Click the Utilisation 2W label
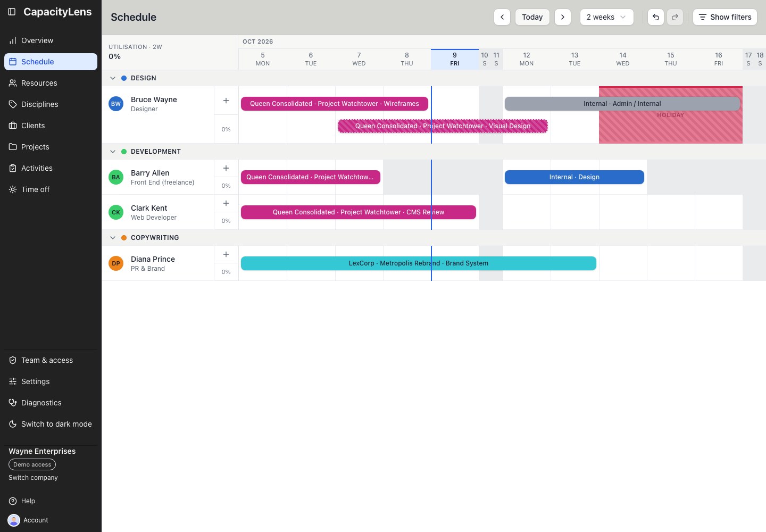This screenshot has height=532, width=766. (135, 47)
